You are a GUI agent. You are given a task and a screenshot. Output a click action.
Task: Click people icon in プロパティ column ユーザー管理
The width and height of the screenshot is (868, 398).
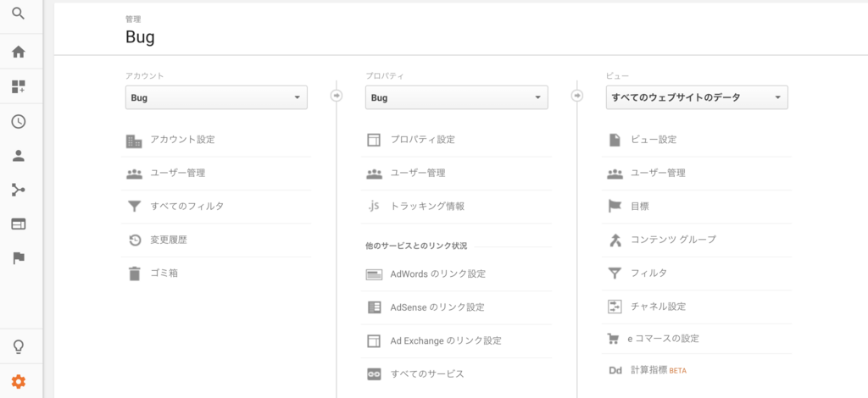[x=374, y=174]
